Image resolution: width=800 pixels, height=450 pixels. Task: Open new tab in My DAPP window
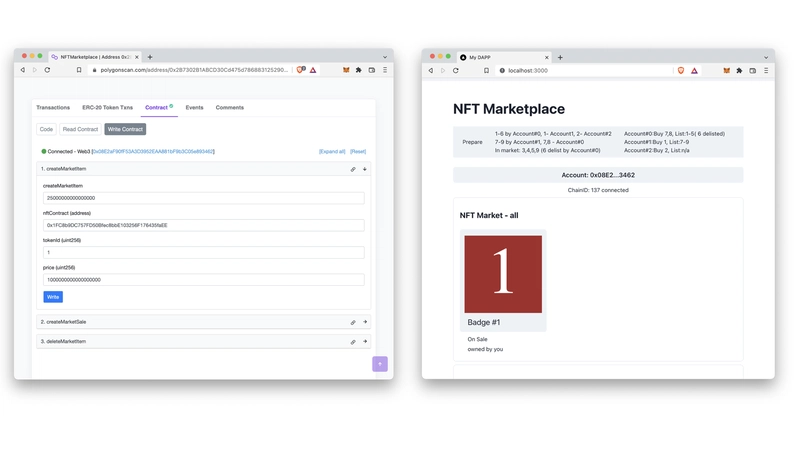pyautogui.click(x=560, y=57)
